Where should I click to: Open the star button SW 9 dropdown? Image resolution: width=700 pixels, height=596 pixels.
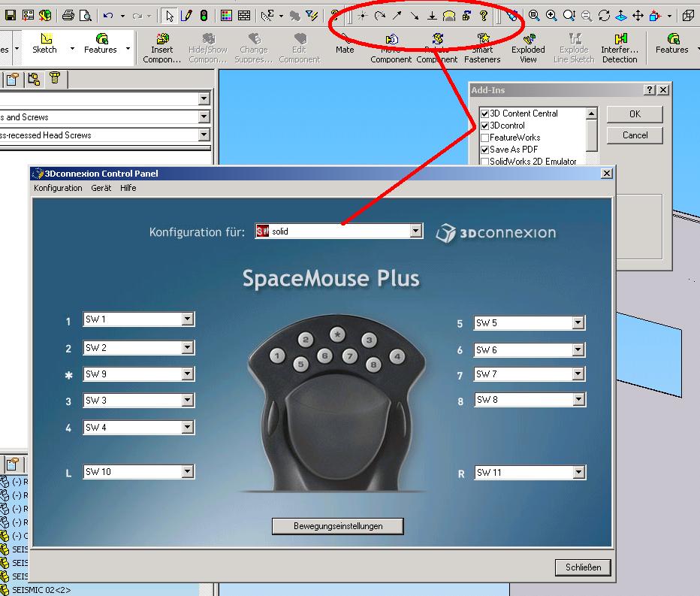coord(188,374)
